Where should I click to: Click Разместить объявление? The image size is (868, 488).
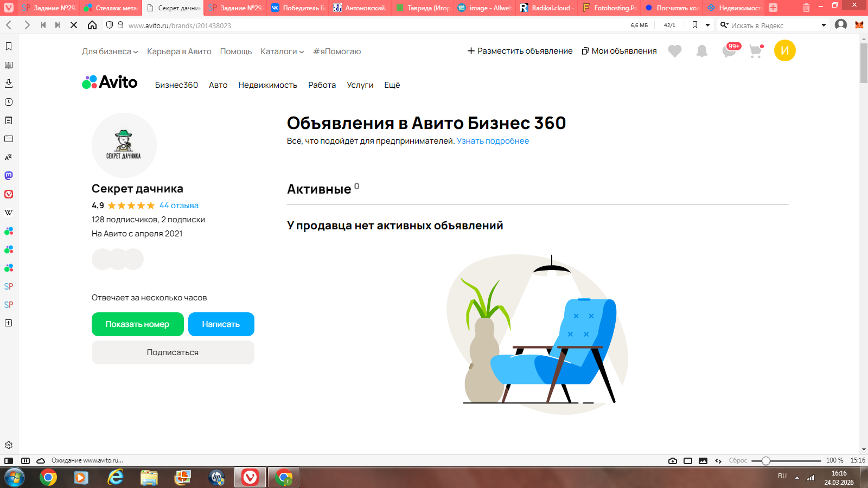tap(520, 51)
